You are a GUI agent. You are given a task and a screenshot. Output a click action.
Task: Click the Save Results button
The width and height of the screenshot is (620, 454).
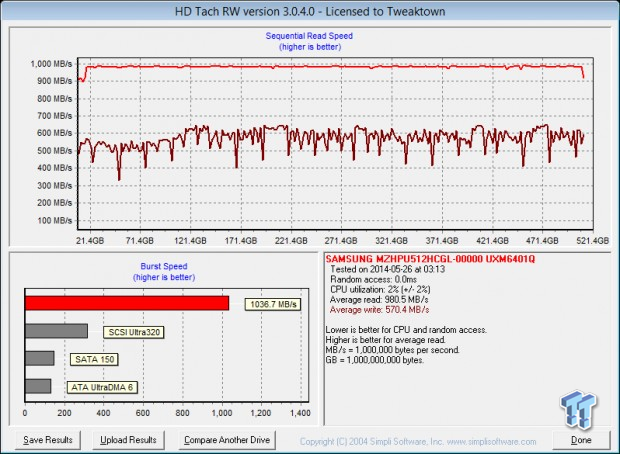click(48, 440)
